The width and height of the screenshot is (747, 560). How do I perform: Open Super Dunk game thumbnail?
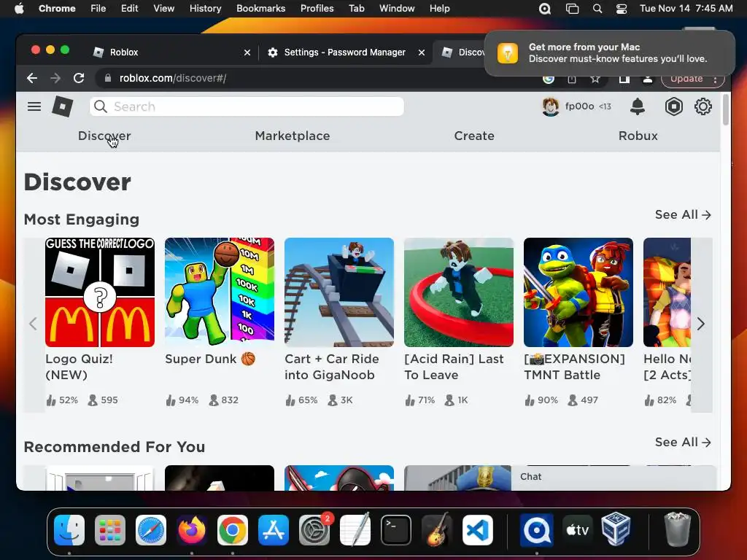tap(220, 292)
